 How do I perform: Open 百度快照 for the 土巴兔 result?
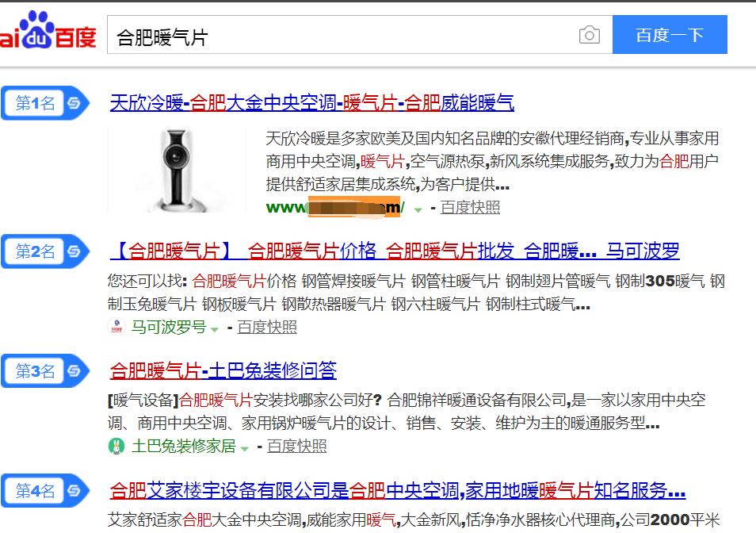(x=297, y=447)
